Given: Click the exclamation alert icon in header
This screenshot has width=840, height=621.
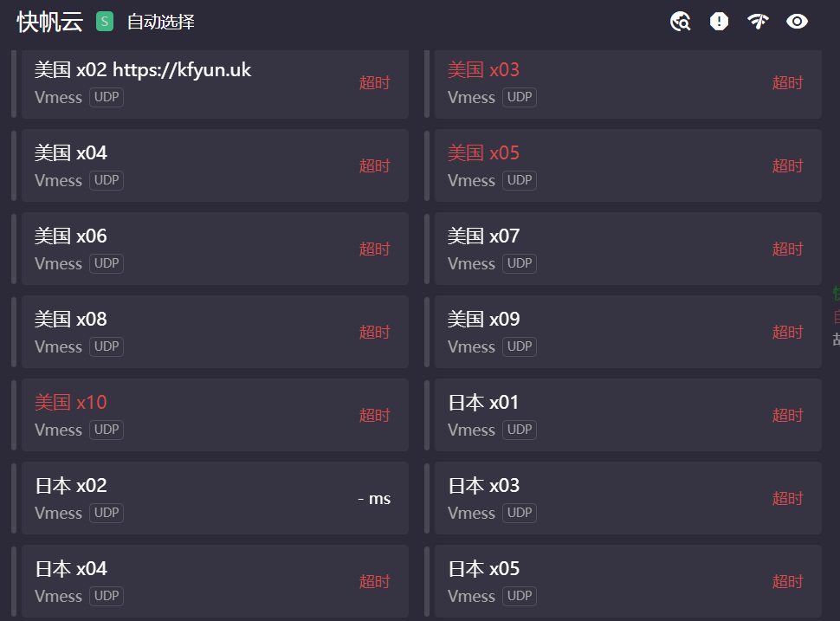Looking at the screenshot, I should click(x=719, y=22).
